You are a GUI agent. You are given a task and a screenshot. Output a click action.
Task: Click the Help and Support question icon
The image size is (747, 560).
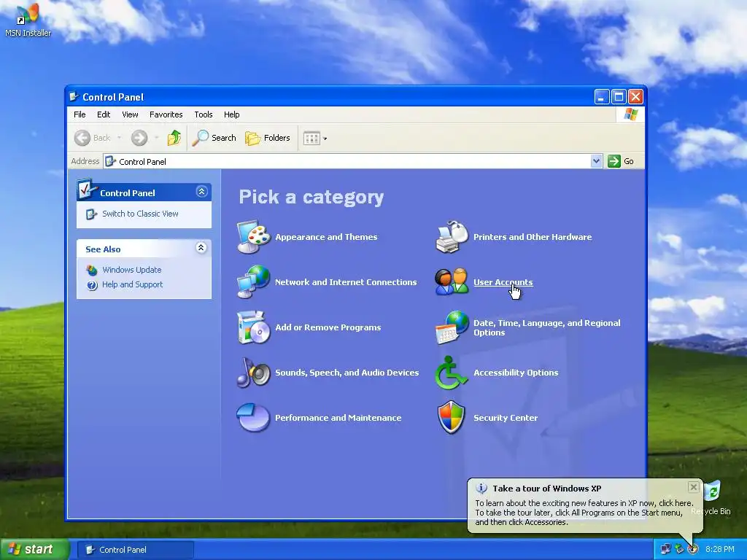tap(92, 285)
